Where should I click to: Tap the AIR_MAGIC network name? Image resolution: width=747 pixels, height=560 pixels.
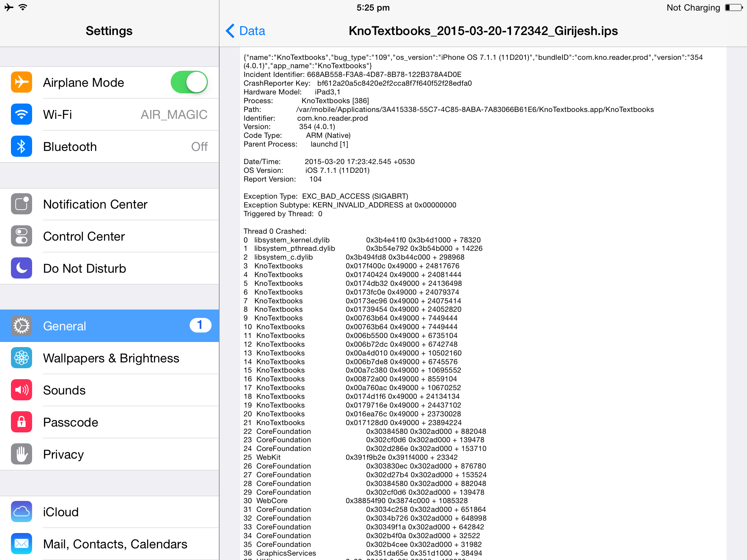coord(174,115)
